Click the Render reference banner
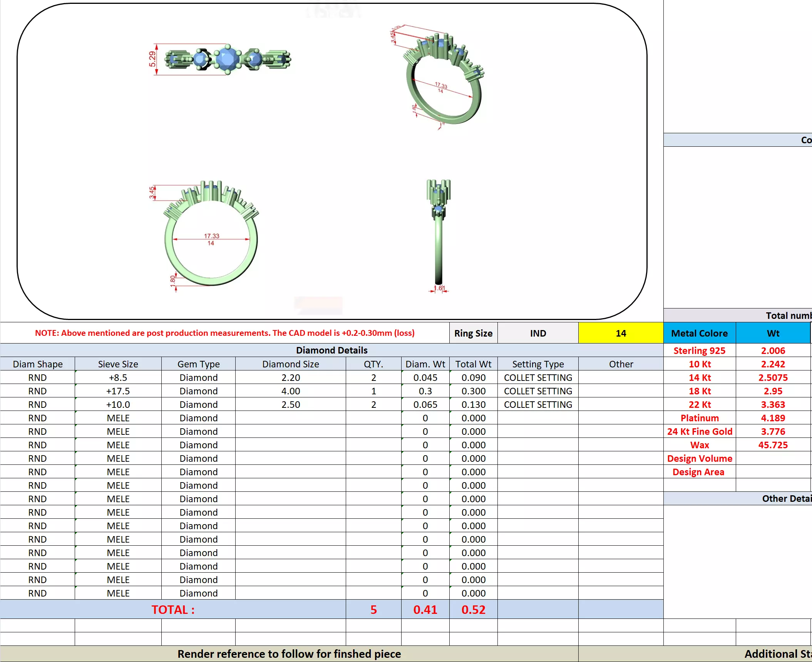 (x=289, y=654)
